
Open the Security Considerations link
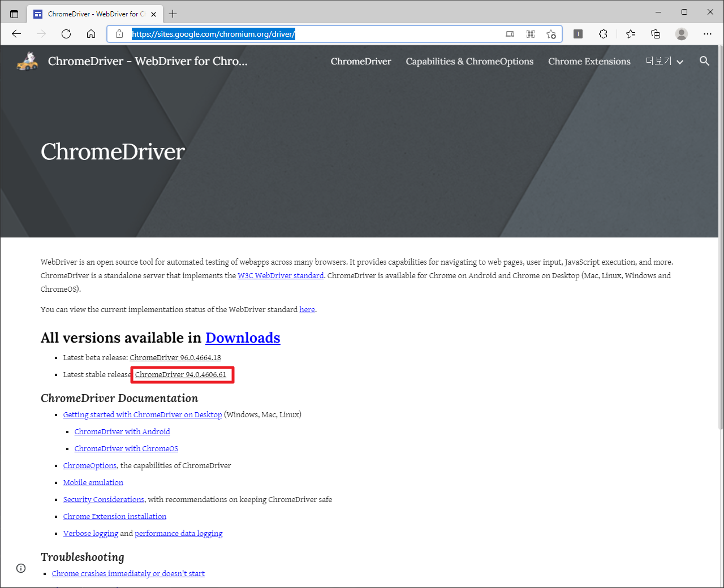point(104,500)
